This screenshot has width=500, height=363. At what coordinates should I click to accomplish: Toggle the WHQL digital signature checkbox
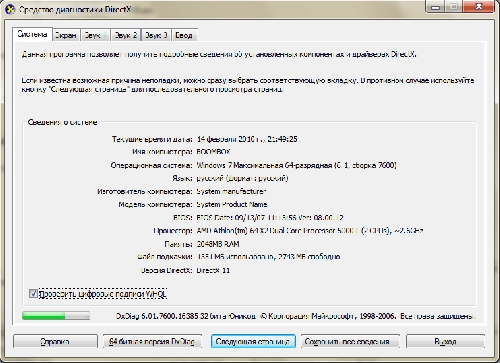(33, 294)
